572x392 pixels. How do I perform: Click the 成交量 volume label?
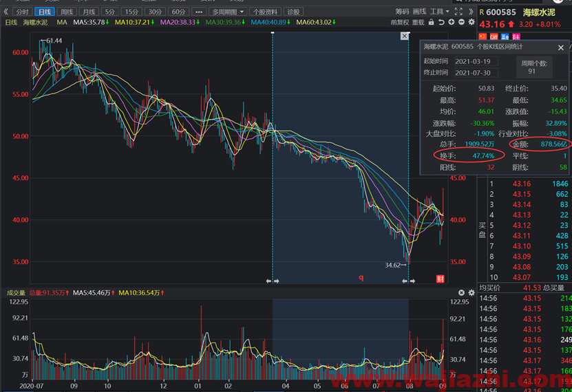(x=16, y=293)
